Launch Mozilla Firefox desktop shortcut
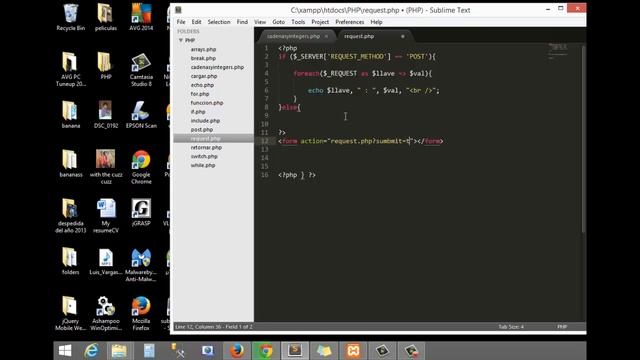The image size is (640, 360). pos(141,313)
